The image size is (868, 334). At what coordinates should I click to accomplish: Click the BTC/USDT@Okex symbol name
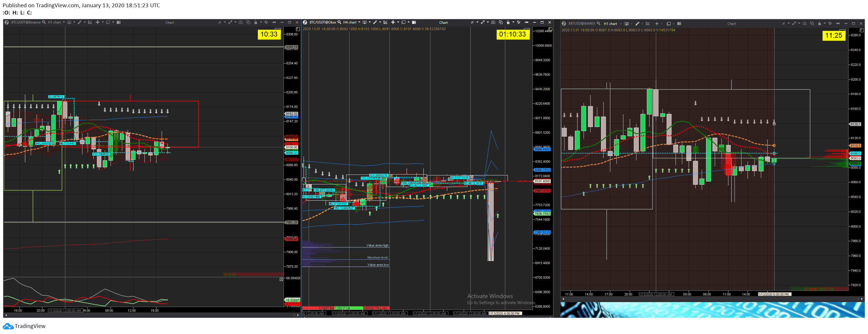(323, 22)
